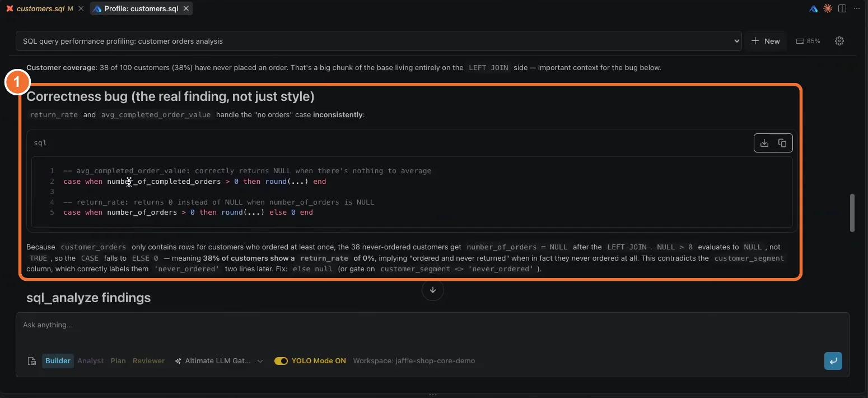Click the comment on code line 1
Viewport: 868px width, 398px height.
click(247, 171)
